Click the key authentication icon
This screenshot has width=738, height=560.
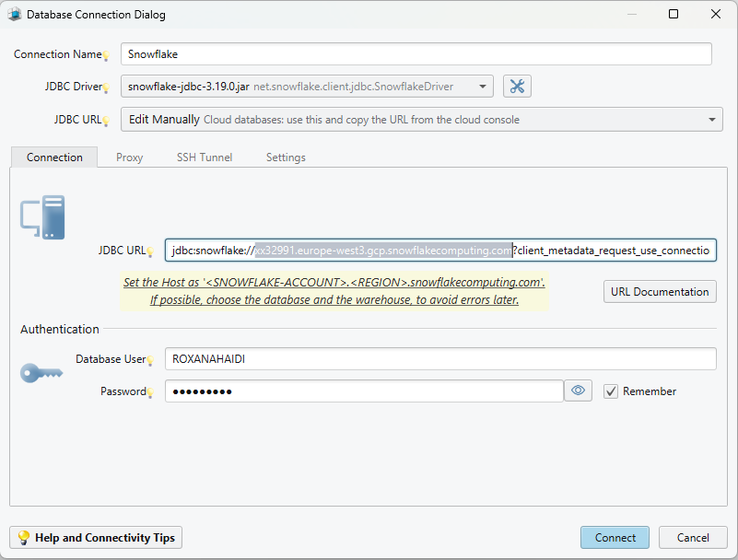tap(41, 373)
